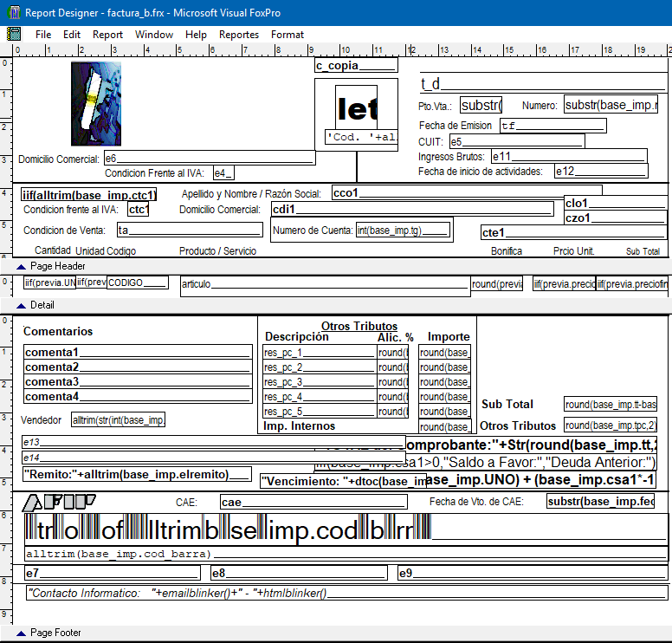This screenshot has height=643, width=672.
Task: Select the e7 field
Action: tap(113, 573)
